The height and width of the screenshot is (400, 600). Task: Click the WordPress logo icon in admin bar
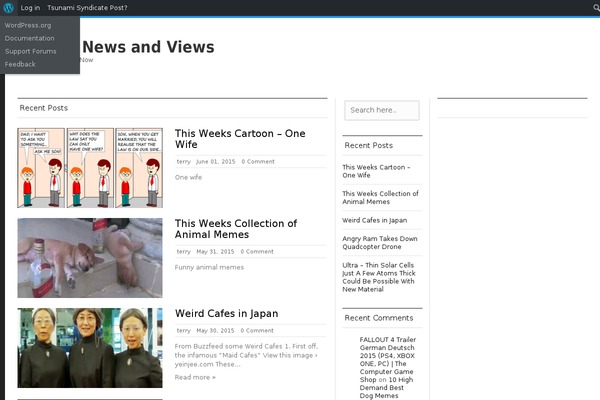[x=8, y=8]
